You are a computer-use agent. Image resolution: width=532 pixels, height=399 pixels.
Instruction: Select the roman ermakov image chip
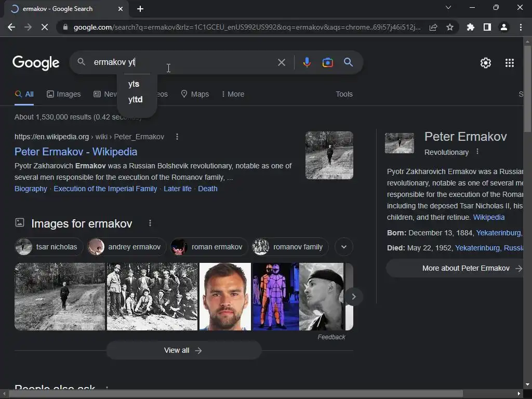pyautogui.click(x=209, y=247)
